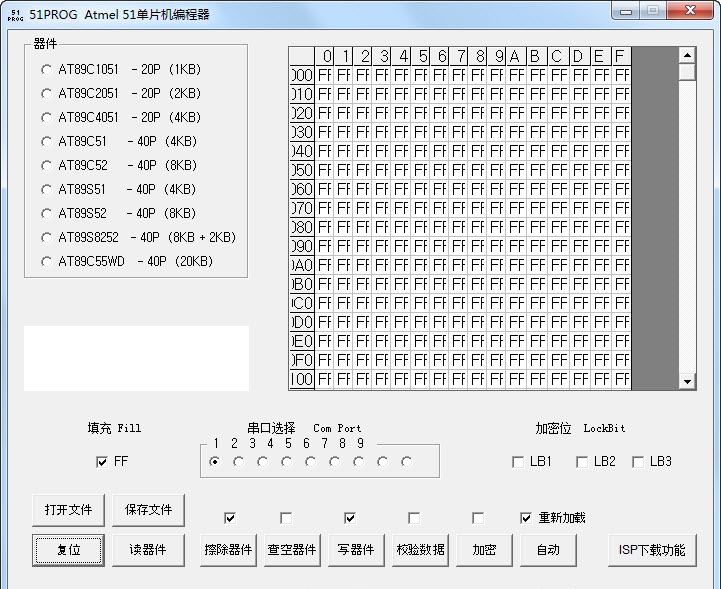The width and height of the screenshot is (721, 589).
Task: Check the checkbox above 查空器件
Action: (x=286, y=518)
